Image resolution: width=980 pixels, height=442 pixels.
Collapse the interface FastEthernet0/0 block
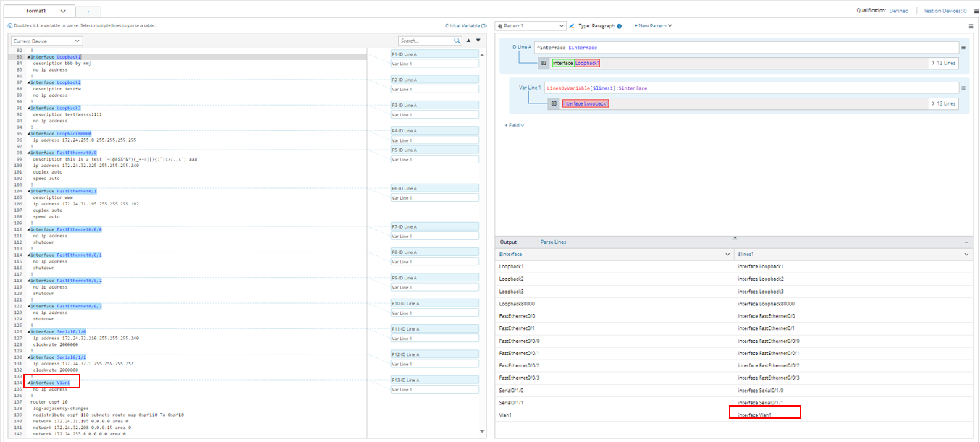(29, 153)
